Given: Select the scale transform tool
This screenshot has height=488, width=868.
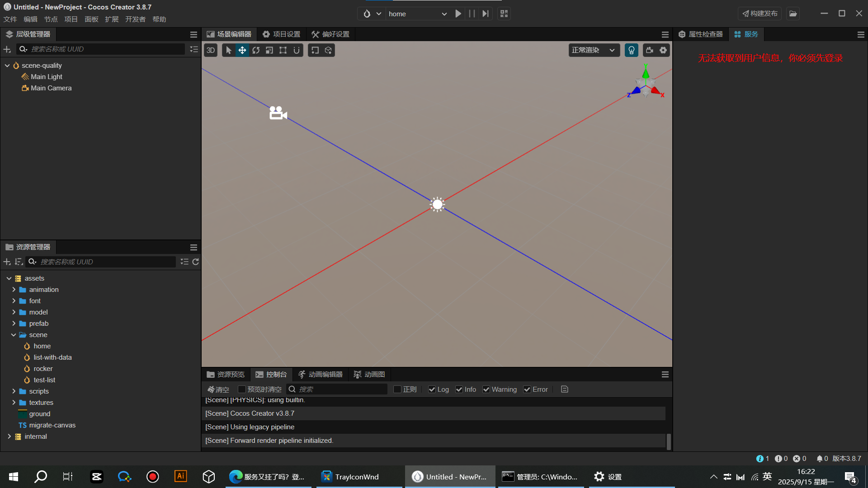Looking at the screenshot, I should (x=269, y=50).
